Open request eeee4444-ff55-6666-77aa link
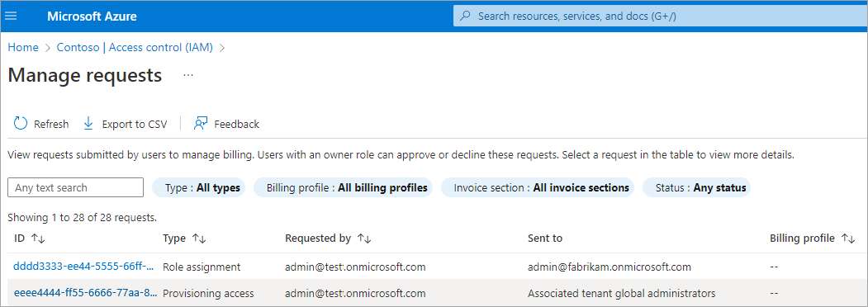Viewport: 868px width, 307px height. point(85,293)
